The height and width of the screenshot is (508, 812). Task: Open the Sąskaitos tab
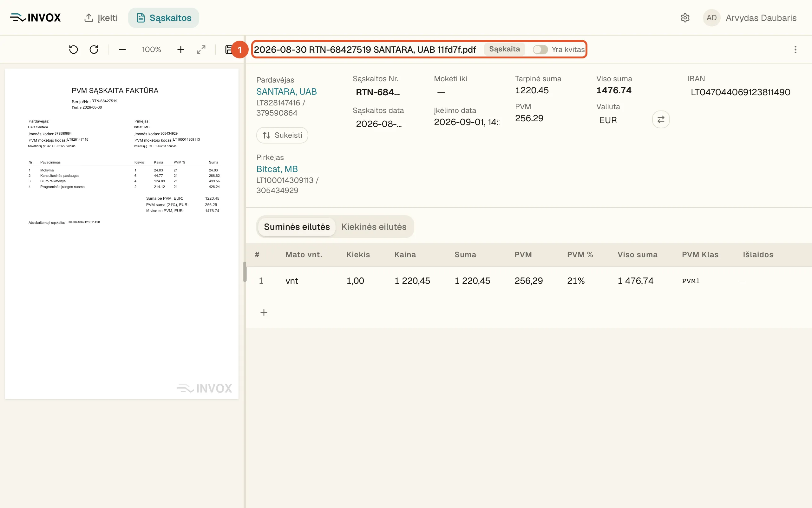[x=163, y=18]
